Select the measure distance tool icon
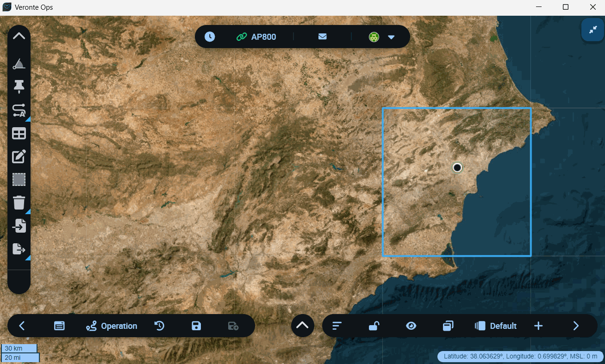Screen dimensions: 605x364 click(x=19, y=64)
